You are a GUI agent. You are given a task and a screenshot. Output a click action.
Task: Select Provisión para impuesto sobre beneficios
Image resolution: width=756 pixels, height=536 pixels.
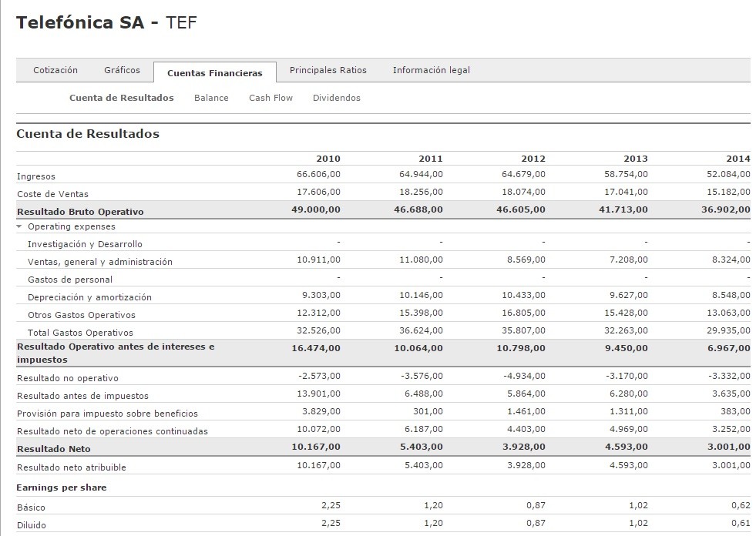(x=107, y=414)
